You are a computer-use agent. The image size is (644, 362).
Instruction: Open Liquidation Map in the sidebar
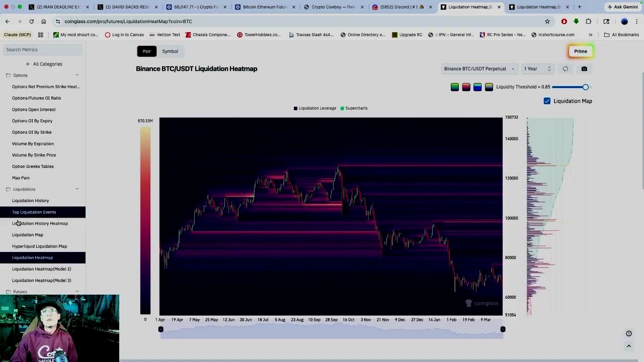[28, 235]
